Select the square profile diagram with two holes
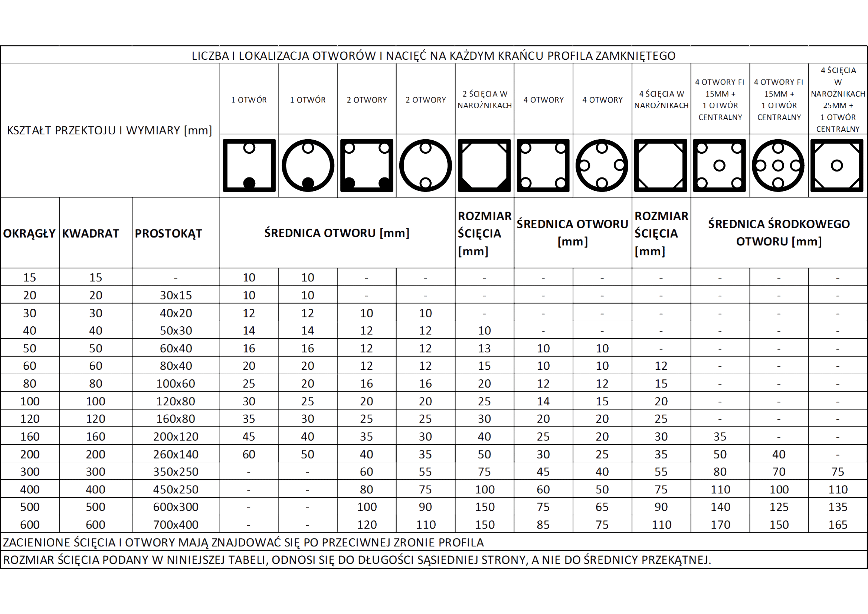This screenshot has width=868, height=614. [x=367, y=165]
